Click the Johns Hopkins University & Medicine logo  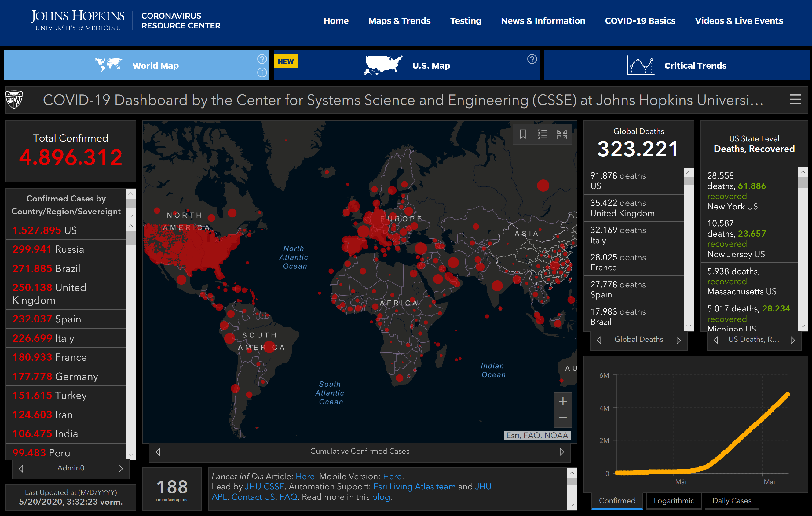78,20
